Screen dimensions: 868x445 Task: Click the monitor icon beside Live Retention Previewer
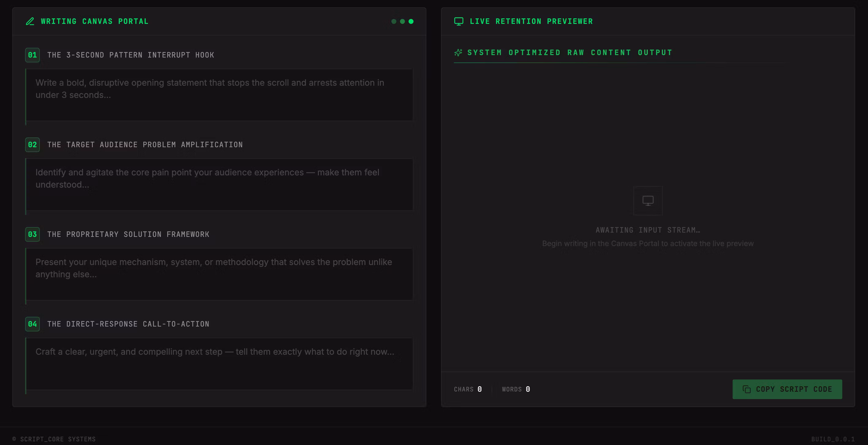[x=459, y=21]
